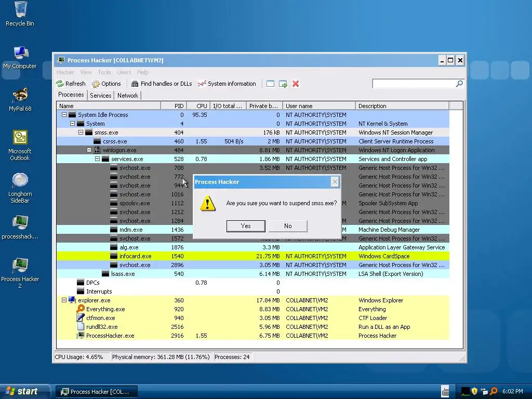Click the rundll32.exe process icon
Screen dimensions: 532x399
click(x=81, y=326)
